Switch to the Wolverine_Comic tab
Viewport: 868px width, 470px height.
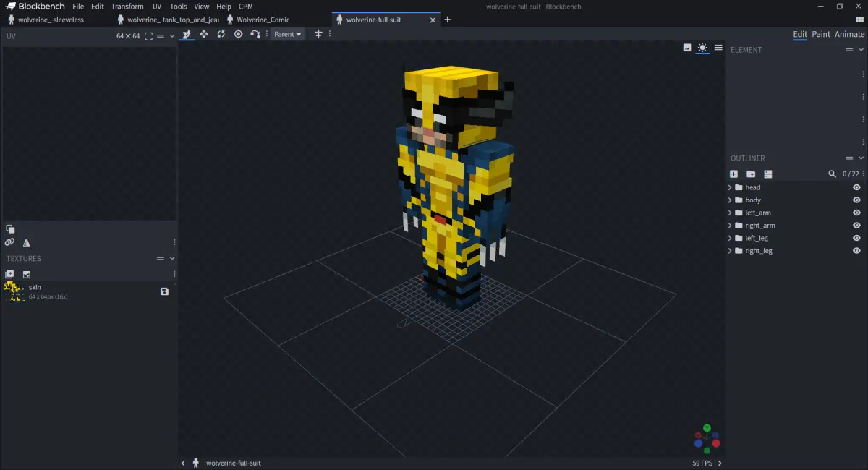tap(263, 20)
